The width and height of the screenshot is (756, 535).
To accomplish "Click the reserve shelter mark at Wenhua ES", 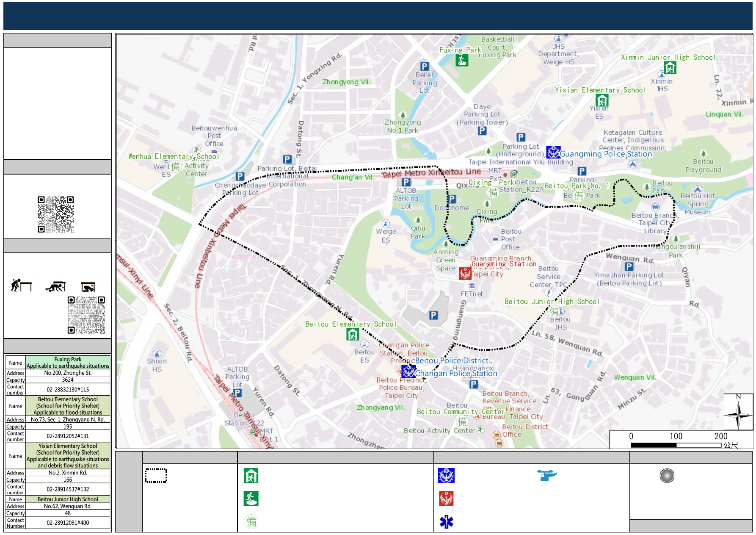I will tap(176, 166).
